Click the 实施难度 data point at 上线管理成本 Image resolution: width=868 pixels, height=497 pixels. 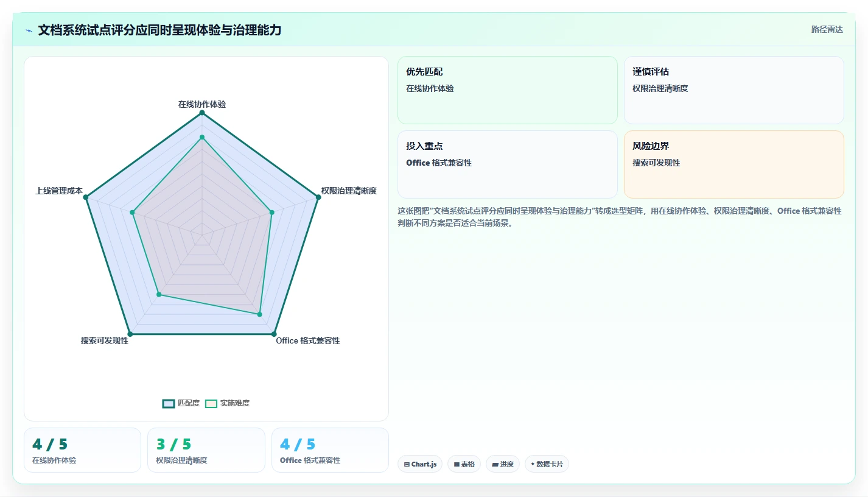[x=132, y=212]
